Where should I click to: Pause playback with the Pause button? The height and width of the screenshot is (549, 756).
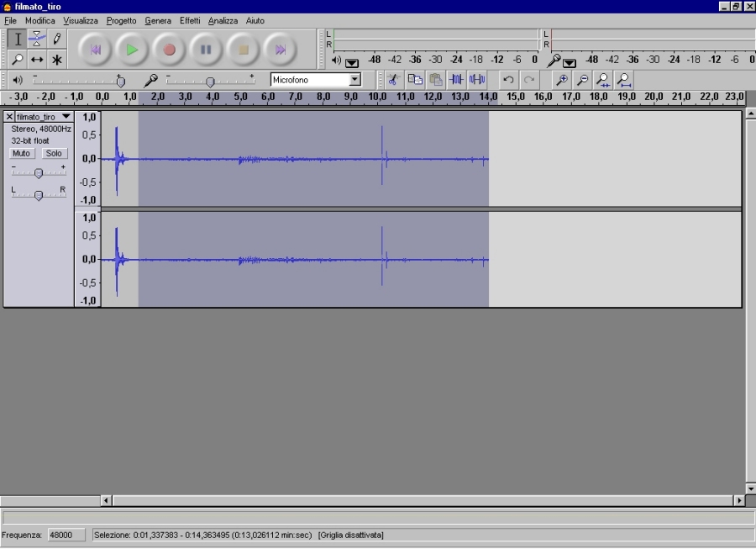206,50
